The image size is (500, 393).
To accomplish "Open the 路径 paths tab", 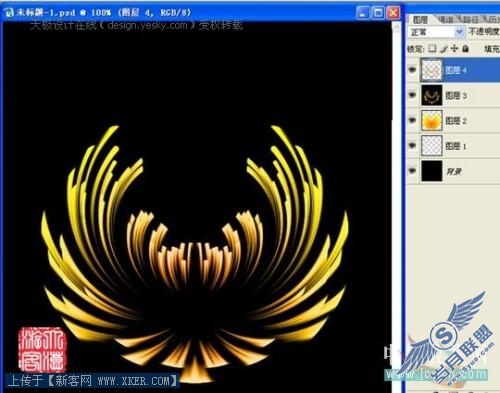I will (x=470, y=20).
